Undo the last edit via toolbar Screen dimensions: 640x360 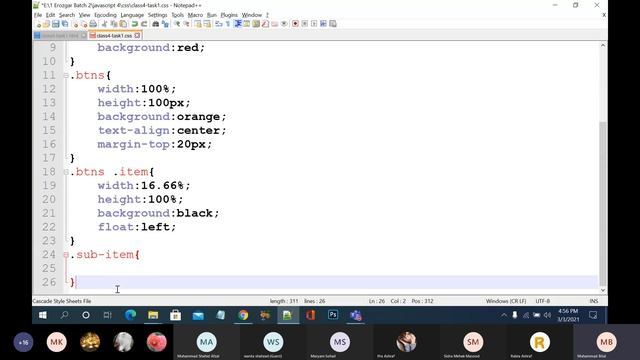coord(134,24)
